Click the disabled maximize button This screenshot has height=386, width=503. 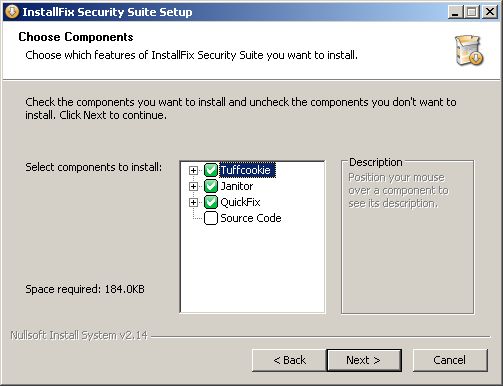472,12
